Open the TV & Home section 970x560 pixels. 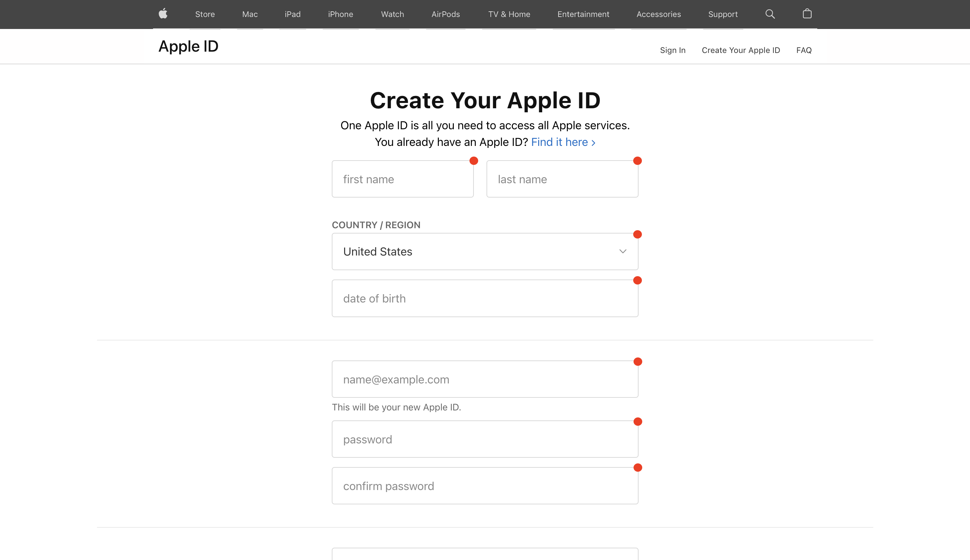509,14
